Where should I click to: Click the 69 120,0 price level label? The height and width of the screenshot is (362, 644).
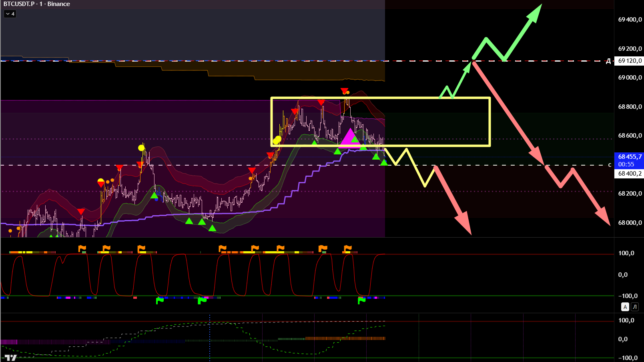[630, 61]
